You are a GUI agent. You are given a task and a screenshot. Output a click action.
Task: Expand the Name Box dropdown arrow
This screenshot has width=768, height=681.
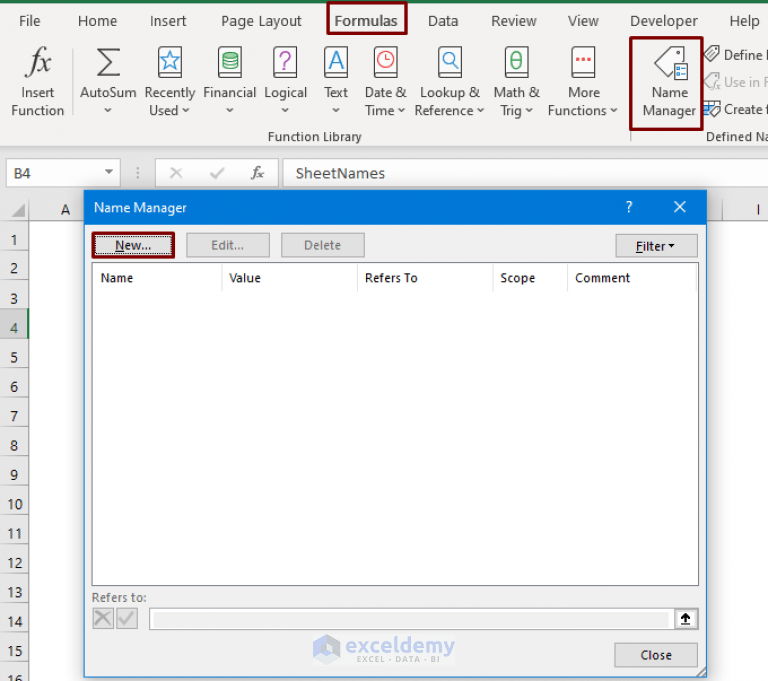(x=109, y=172)
